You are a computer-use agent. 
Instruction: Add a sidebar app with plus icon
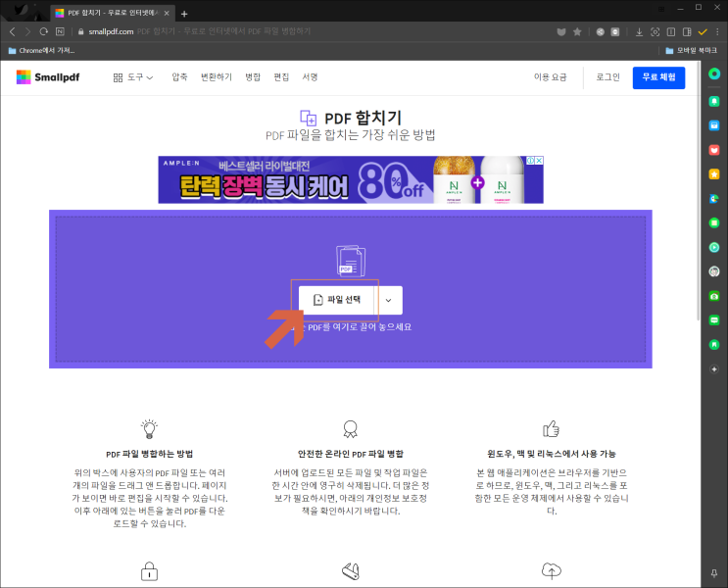714,369
